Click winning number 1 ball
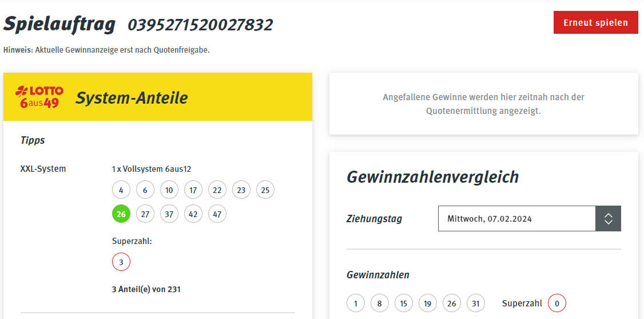The image size is (644, 319). tap(356, 304)
